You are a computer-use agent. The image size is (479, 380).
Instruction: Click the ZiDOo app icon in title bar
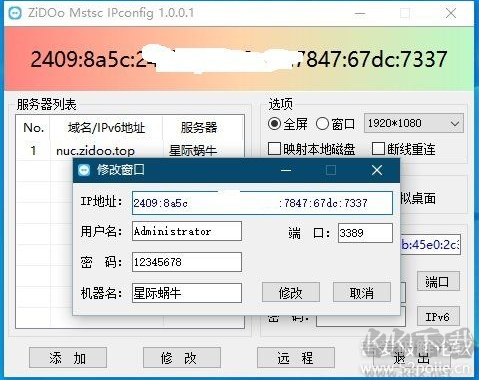click(15, 13)
